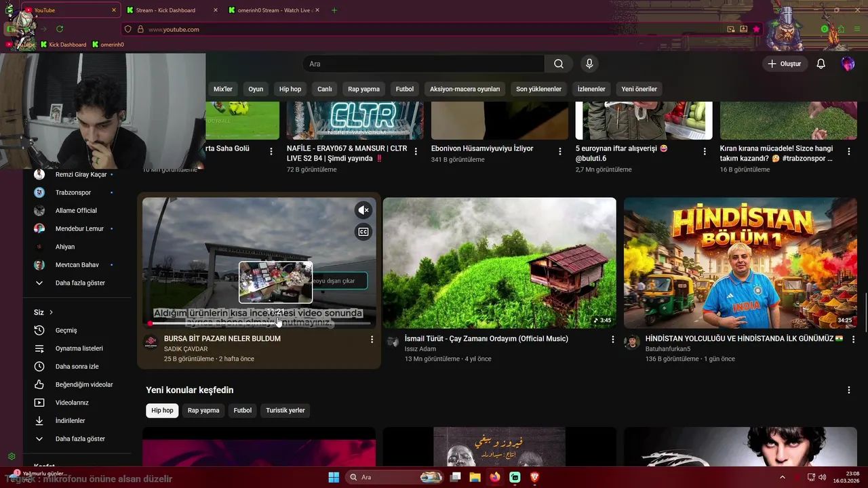Open HİNDİSTAN BÖLÜM 1 thumbnail

click(x=741, y=263)
